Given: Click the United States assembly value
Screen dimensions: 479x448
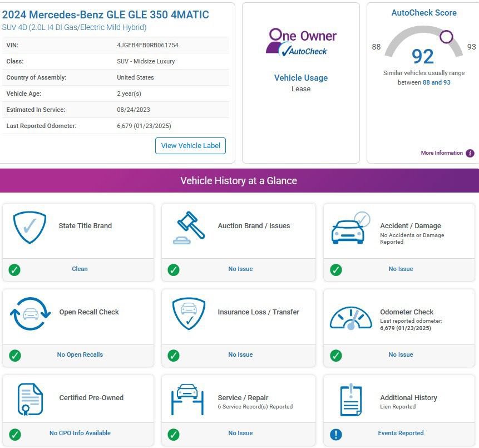Looking at the screenshot, I should (135, 77).
